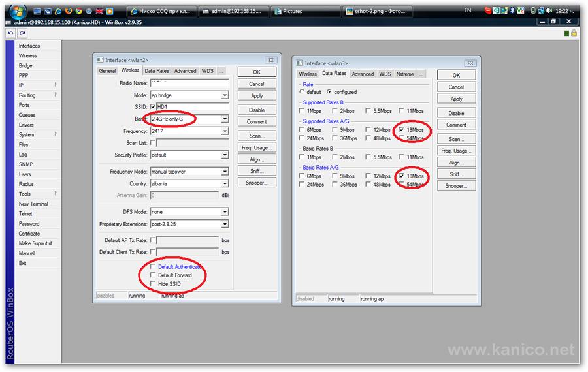Close the Interface <wlan3> window
The width and height of the screenshot is (588, 372).
pyautogui.click(x=474, y=63)
